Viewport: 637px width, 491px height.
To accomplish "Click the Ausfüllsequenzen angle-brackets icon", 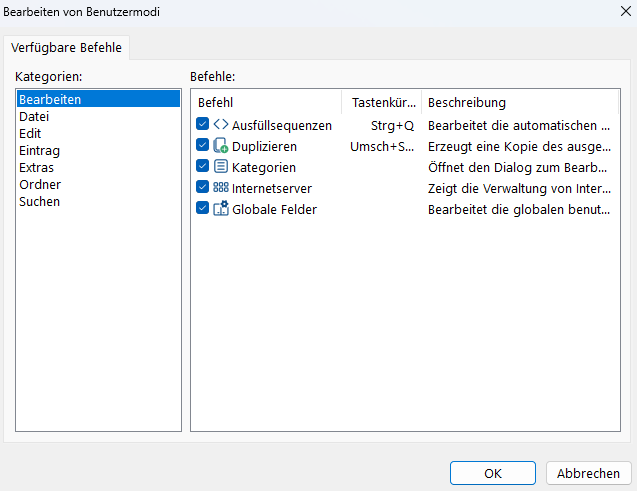I will coord(221,124).
